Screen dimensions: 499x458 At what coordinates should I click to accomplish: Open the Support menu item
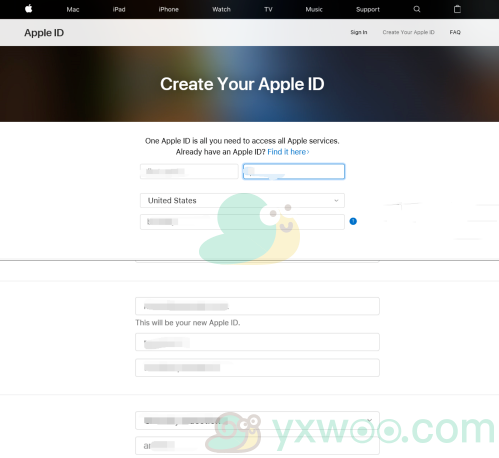click(x=368, y=9)
